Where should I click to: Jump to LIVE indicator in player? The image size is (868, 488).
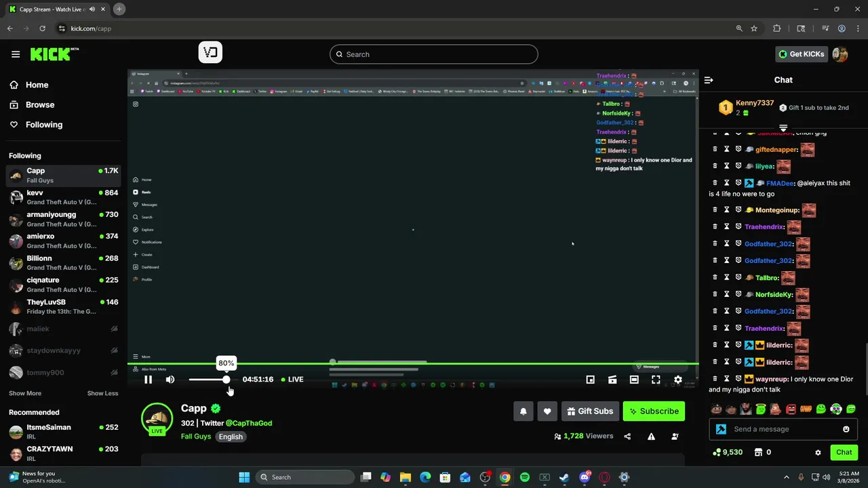tap(292, 380)
